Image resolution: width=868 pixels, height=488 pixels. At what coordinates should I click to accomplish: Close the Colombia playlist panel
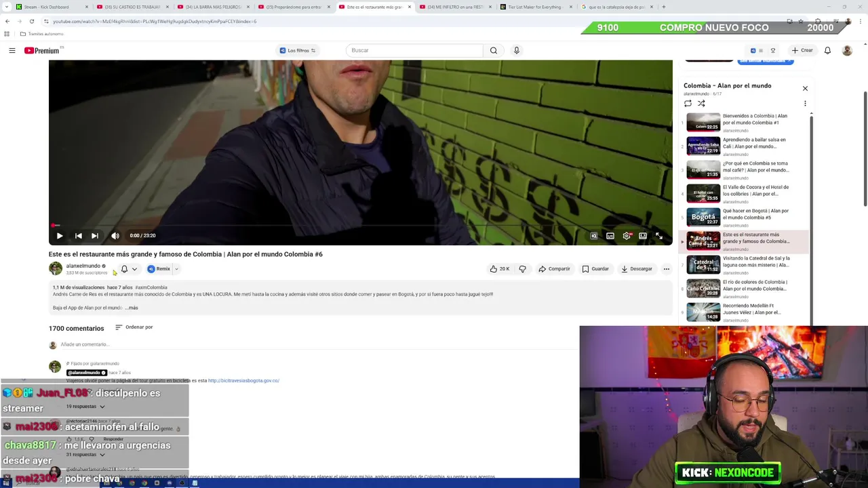805,88
